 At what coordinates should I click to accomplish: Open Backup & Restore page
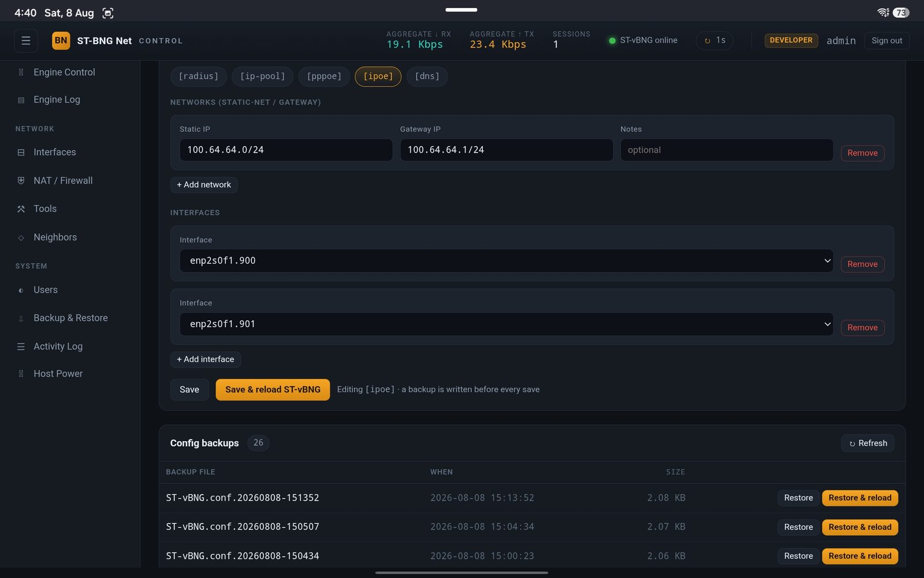pyautogui.click(x=70, y=318)
